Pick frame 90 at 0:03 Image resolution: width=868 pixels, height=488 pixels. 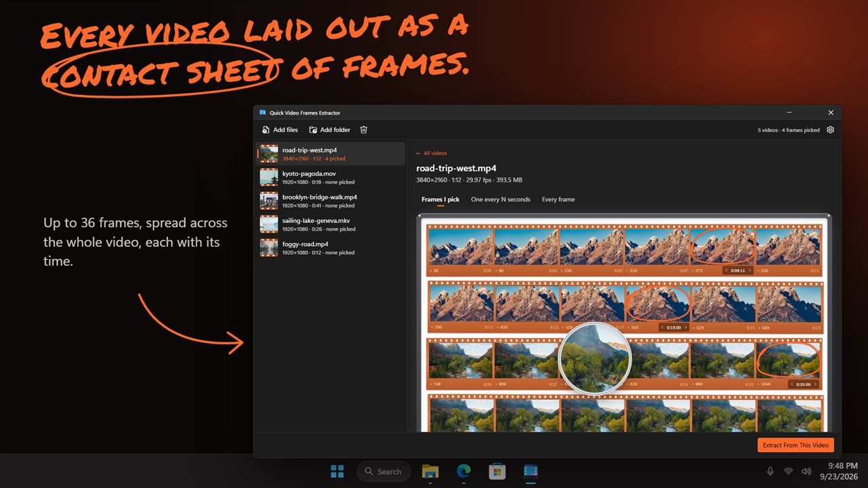coord(526,246)
